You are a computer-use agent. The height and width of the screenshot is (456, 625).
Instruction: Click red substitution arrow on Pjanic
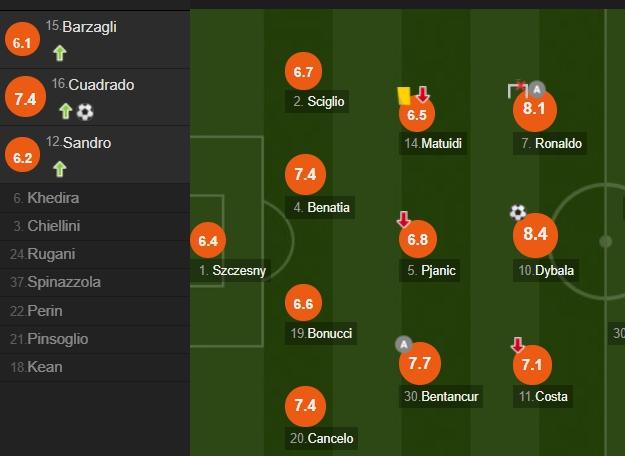coord(403,219)
